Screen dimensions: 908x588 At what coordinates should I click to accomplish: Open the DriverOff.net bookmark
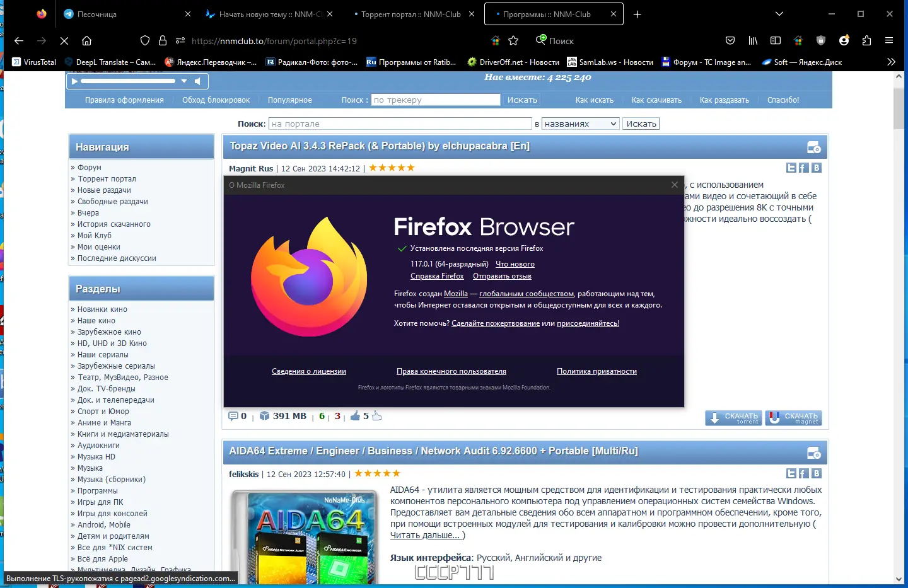pos(513,62)
